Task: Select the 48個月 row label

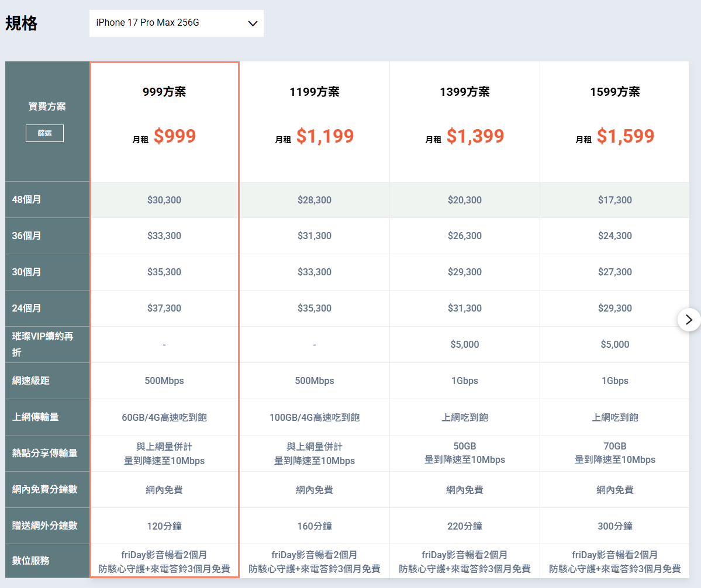Action: 26,200
